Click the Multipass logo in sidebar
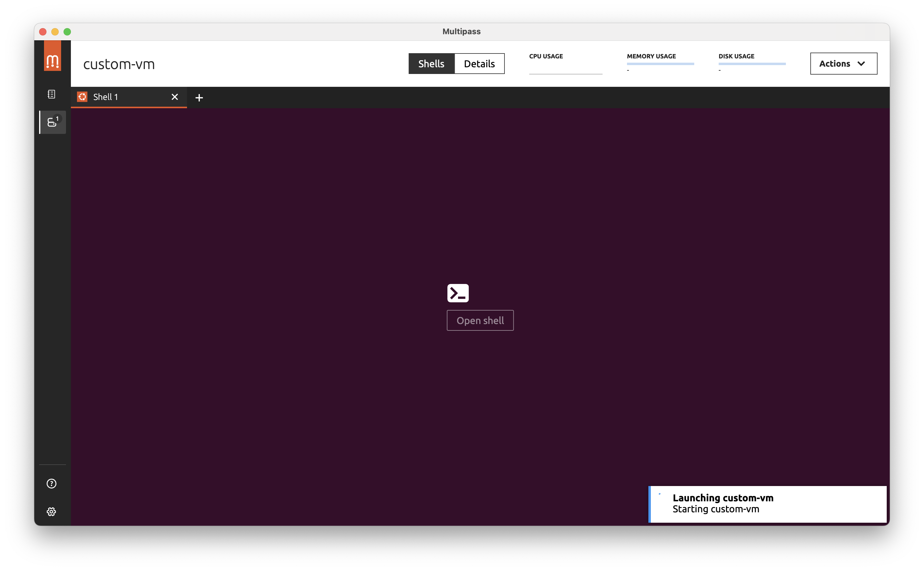This screenshot has width=924, height=571. [x=53, y=56]
